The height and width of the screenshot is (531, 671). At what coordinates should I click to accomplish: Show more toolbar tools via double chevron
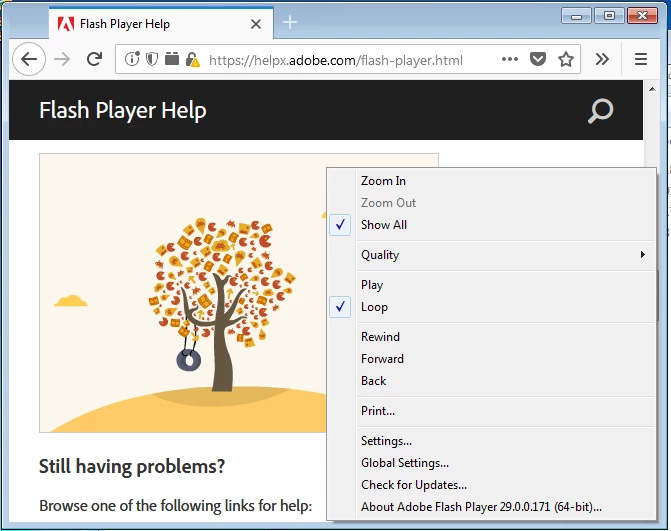[602, 59]
